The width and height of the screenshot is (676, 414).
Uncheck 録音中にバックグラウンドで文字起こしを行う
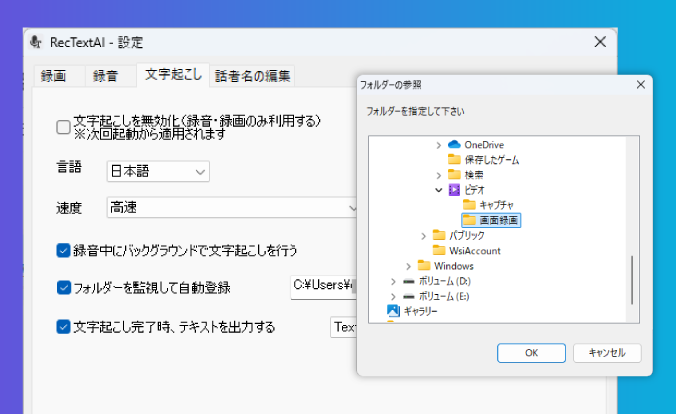pyautogui.click(x=64, y=250)
